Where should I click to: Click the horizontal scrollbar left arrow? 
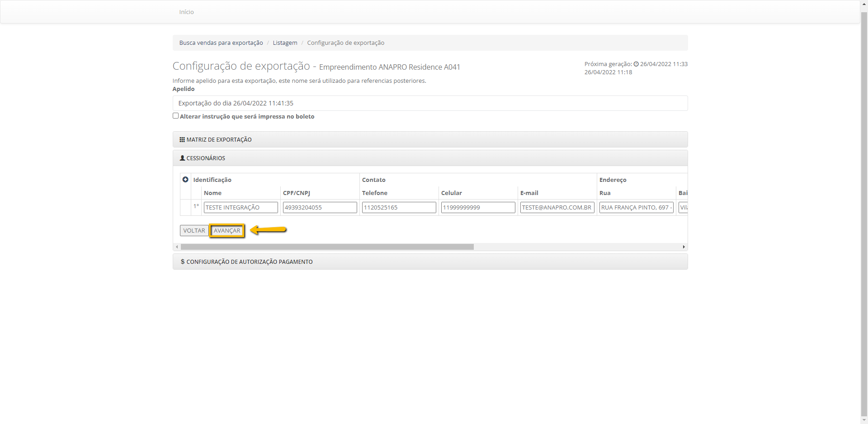pyautogui.click(x=177, y=247)
